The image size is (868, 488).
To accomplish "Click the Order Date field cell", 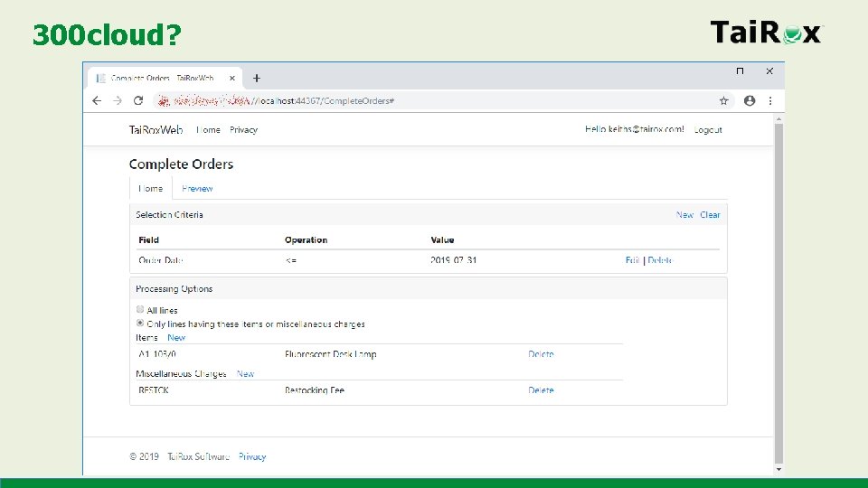I will tap(161, 260).
